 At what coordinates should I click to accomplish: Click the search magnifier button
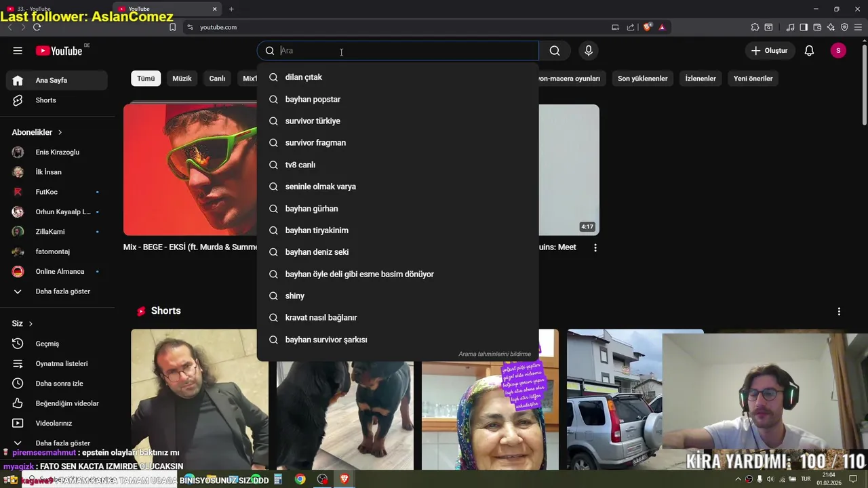click(555, 51)
